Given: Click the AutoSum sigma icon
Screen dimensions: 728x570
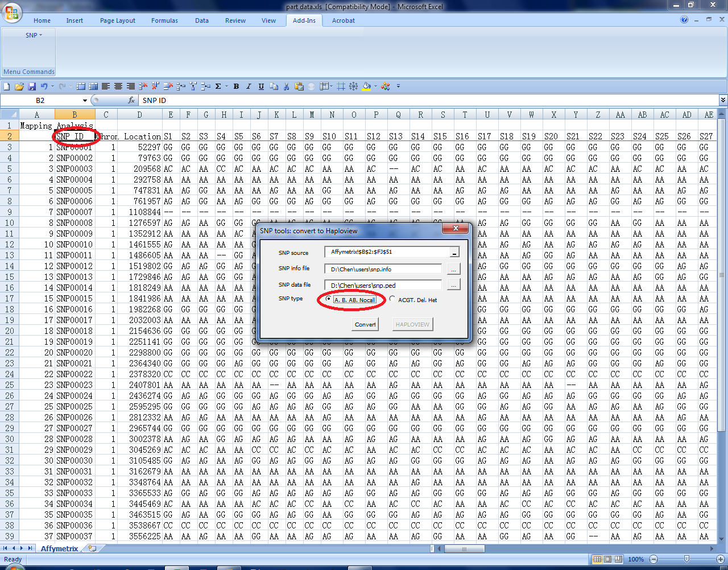Looking at the screenshot, I should click(x=218, y=86).
